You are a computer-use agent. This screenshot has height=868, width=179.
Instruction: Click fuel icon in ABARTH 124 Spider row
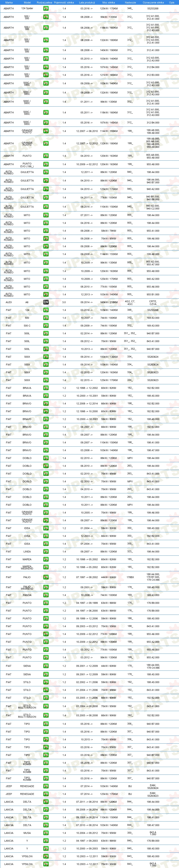click(46, 8)
